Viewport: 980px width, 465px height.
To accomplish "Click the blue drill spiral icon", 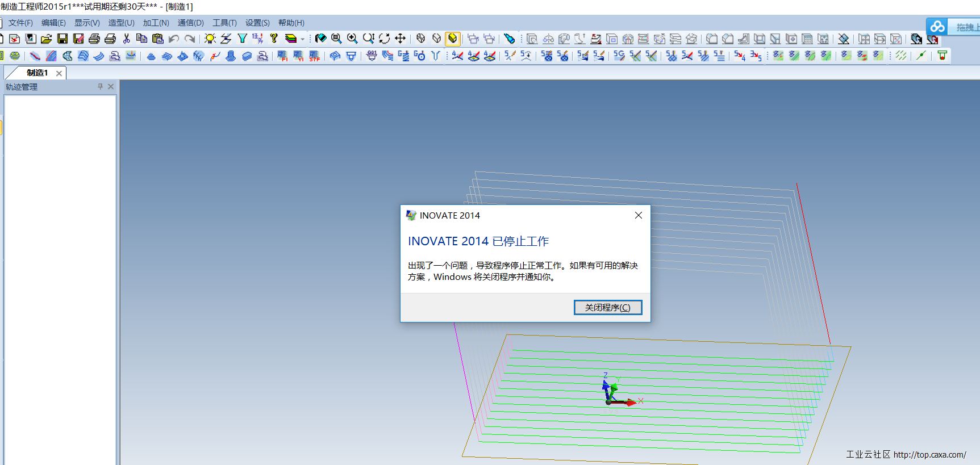I will pos(231,56).
